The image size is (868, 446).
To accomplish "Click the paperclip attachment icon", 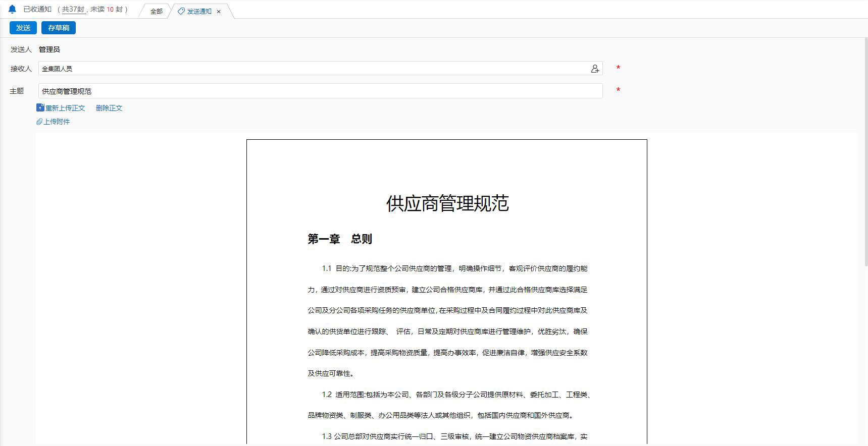I will (x=39, y=122).
